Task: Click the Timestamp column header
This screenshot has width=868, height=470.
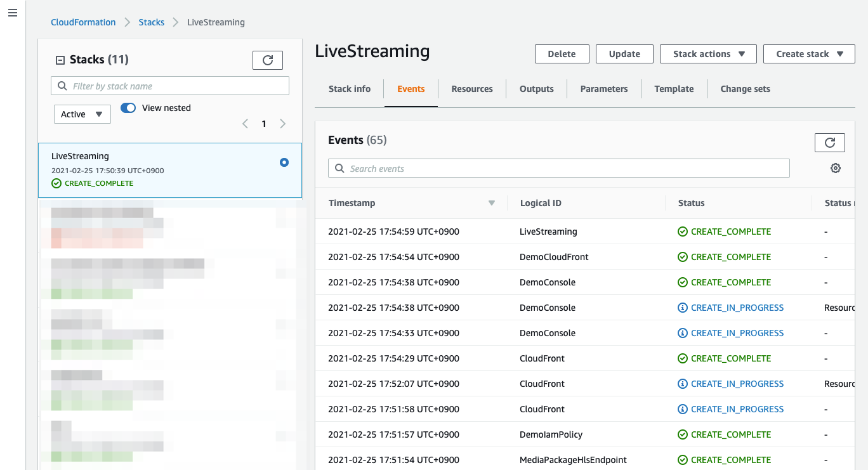Action: coord(352,203)
